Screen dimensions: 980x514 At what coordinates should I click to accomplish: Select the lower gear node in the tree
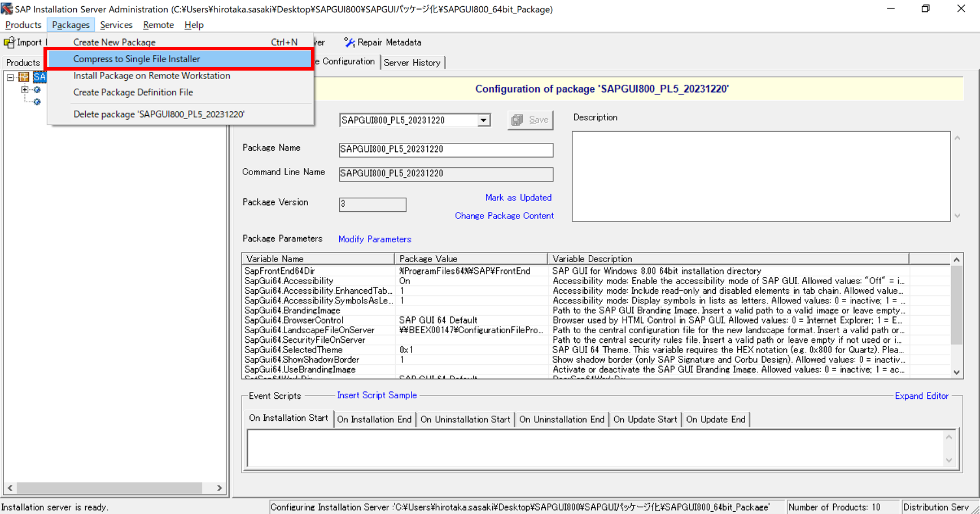[x=37, y=102]
